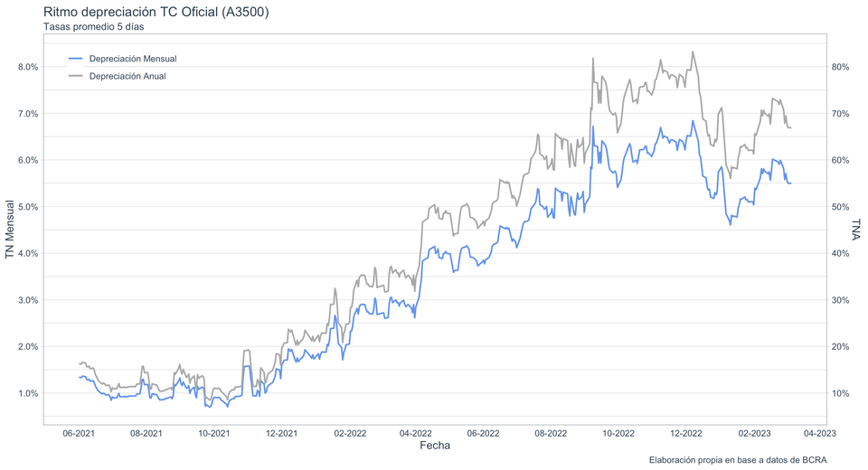The image size is (868, 470).
Task: Click the TNA right axis title
Action: coord(855,230)
